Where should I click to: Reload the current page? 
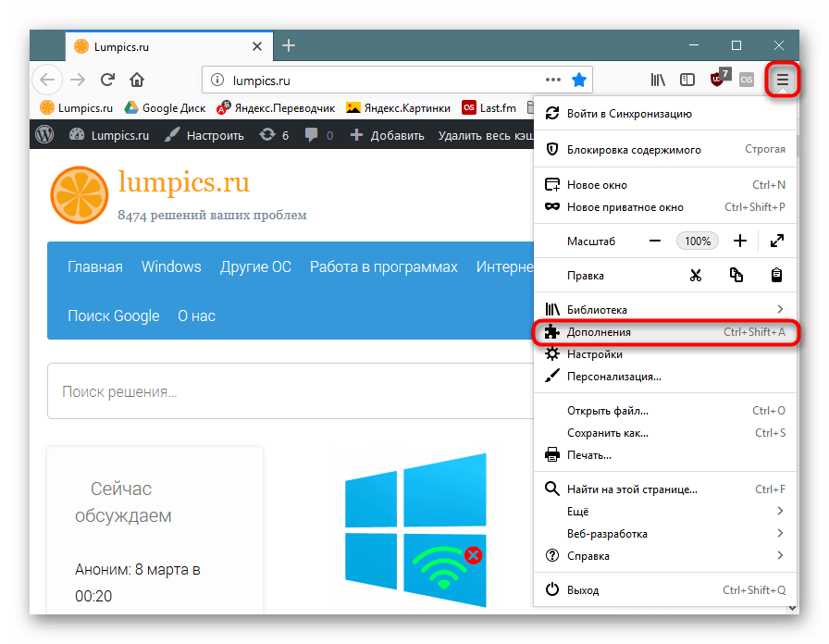(x=108, y=80)
